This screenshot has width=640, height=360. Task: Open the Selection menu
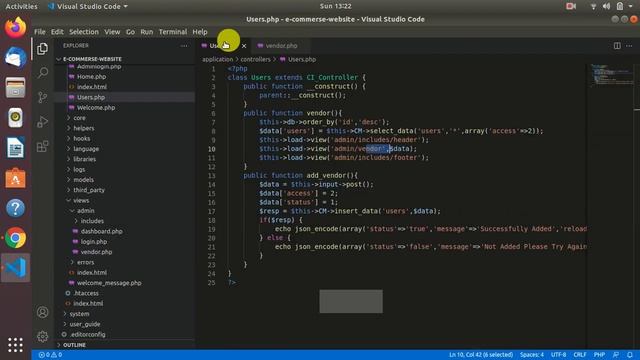tap(84, 32)
